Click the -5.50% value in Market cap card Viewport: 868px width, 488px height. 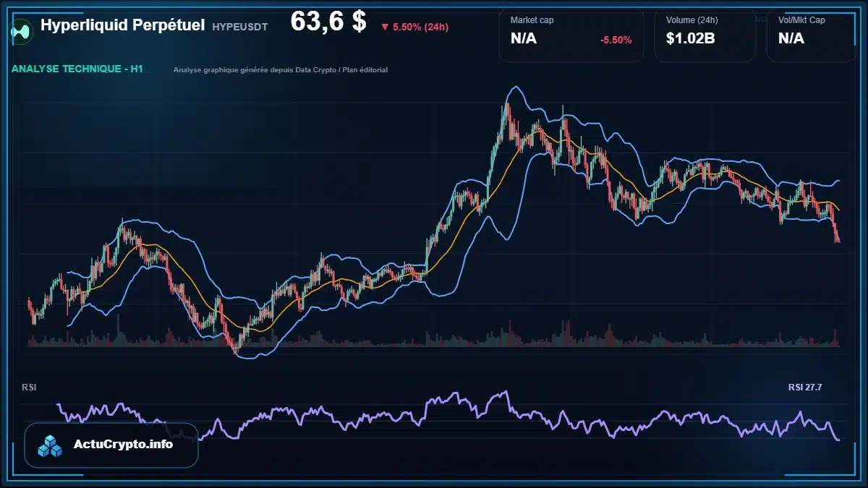click(616, 40)
